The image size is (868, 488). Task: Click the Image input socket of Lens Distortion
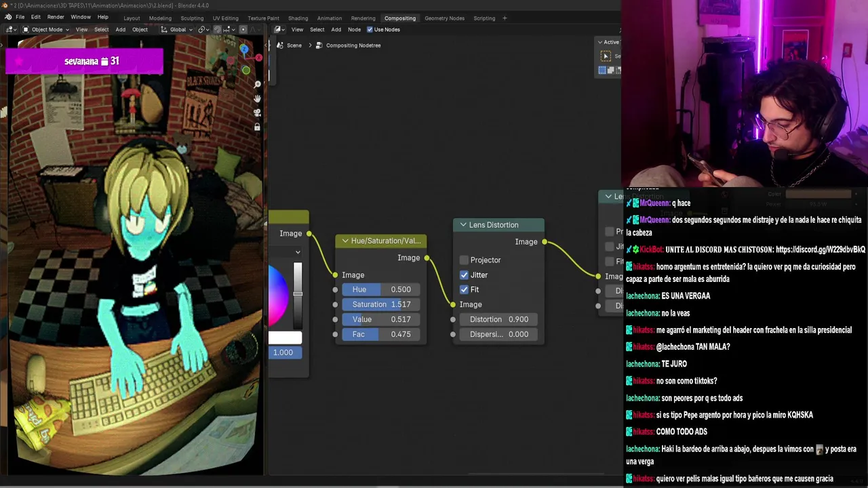(453, 305)
